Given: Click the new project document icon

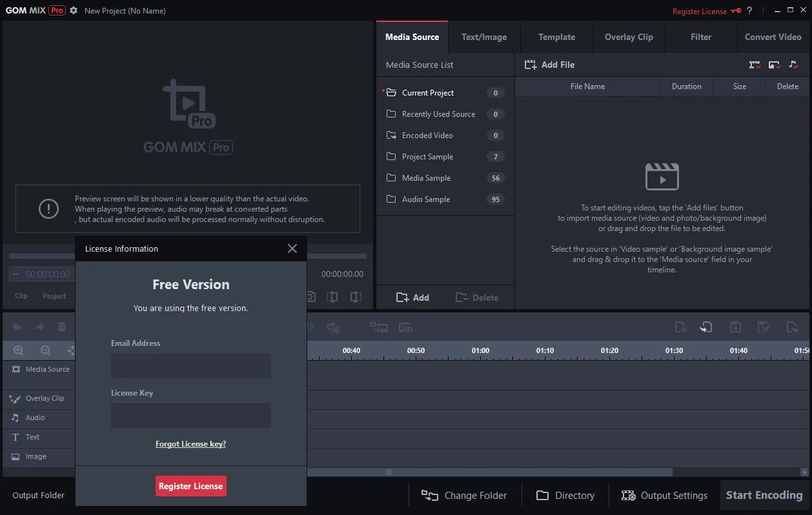Looking at the screenshot, I should point(680,327).
